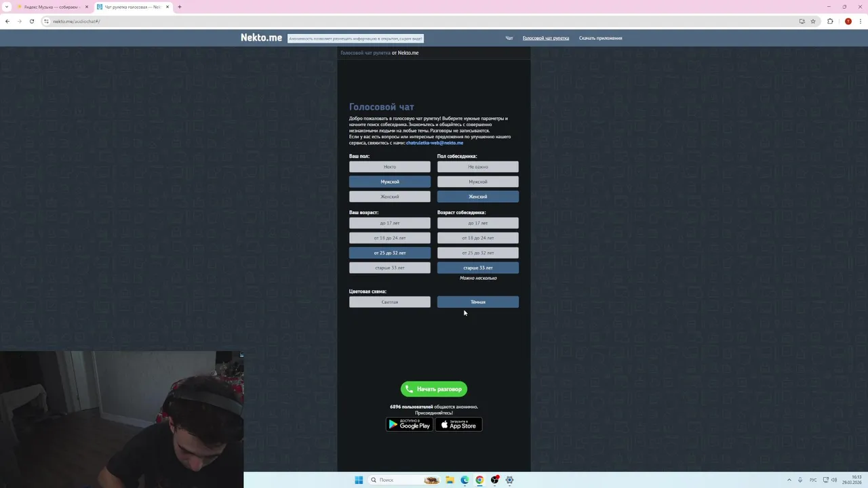
Task: Set partner gender to Не важно
Action: click(478, 167)
